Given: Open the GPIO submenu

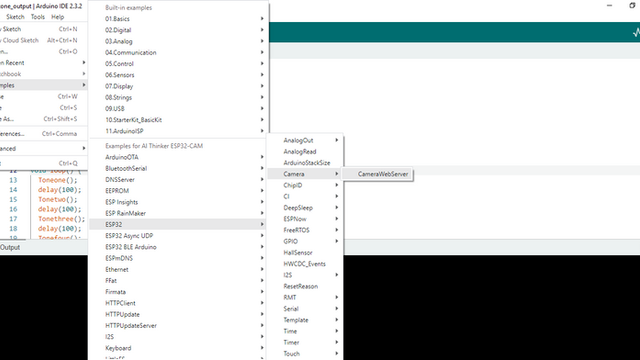Looking at the screenshot, I should click(305, 241).
